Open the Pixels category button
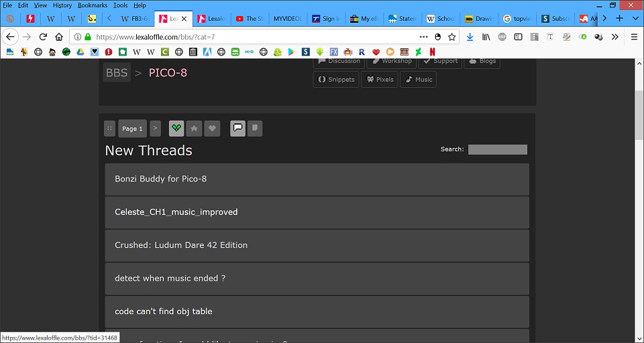 tap(380, 80)
